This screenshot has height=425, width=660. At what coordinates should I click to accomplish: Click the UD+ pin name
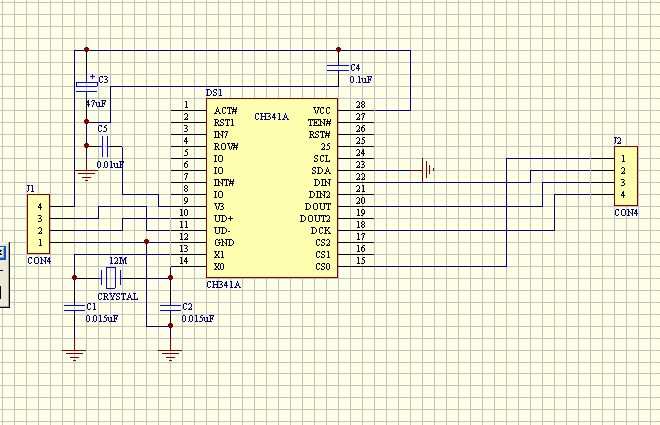[224, 219]
